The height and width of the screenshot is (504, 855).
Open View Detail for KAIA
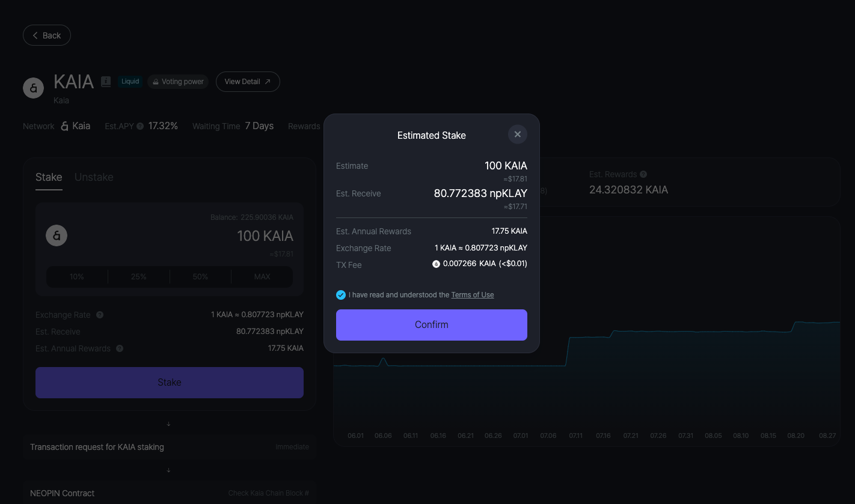247,82
